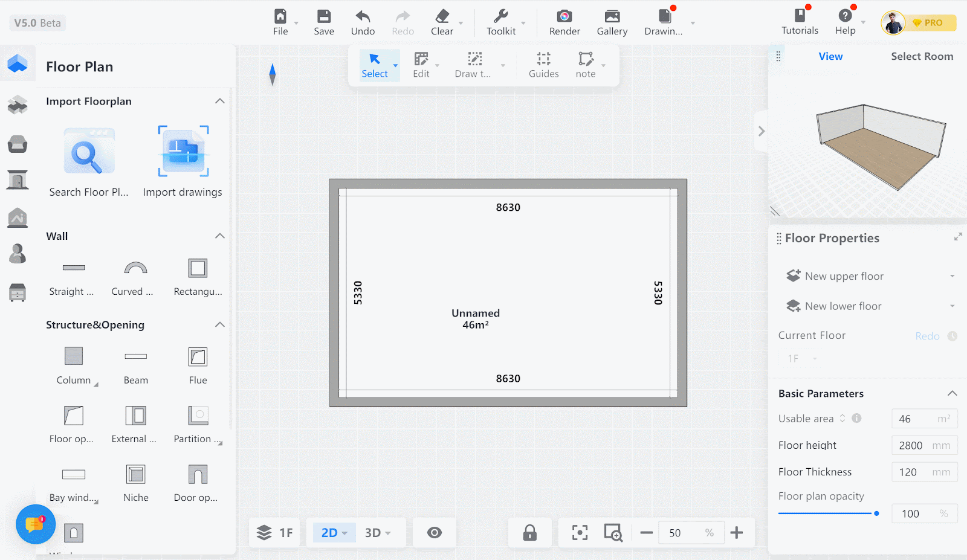This screenshot has height=560, width=967.
Task: Open the View tab
Action: 830,56
